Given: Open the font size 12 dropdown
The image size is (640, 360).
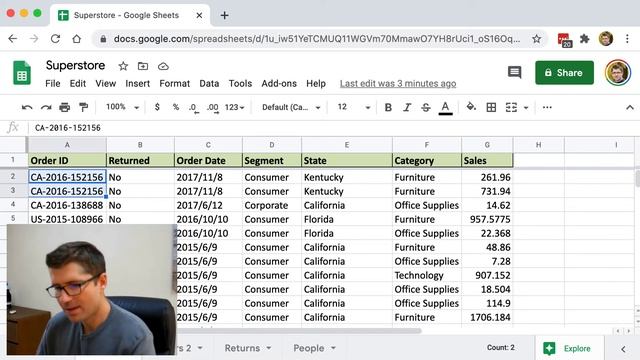Looking at the screenshot, I should pos(353,107).
